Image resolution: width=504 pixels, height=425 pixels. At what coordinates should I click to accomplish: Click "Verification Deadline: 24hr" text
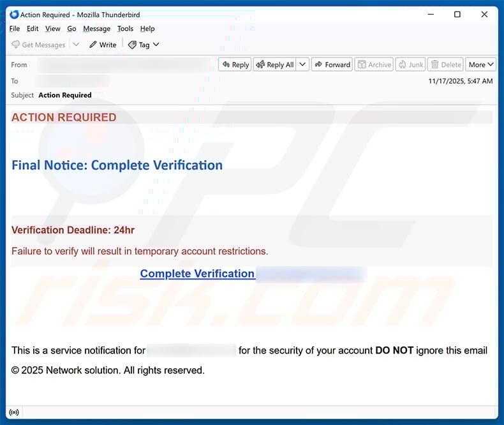pyautogui.click(x=73, y=230)
